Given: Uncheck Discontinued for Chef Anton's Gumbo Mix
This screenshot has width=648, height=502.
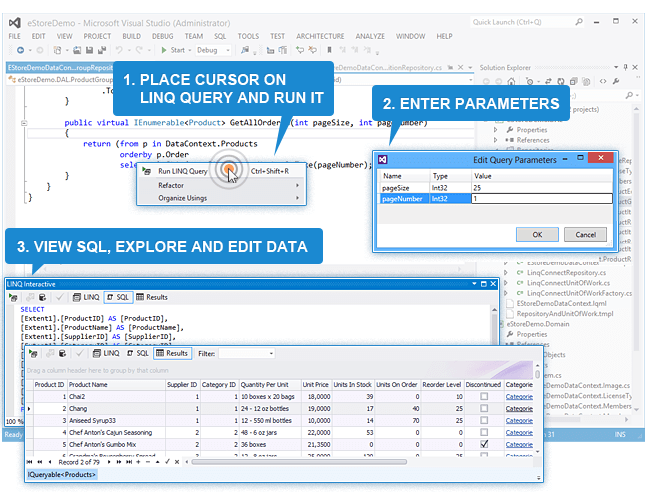Looking at the screenshot, I should [483, 443].
